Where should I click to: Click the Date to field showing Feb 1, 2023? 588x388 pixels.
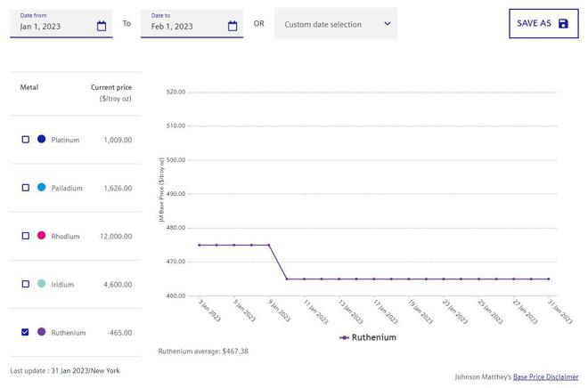(x=184, y=27)
